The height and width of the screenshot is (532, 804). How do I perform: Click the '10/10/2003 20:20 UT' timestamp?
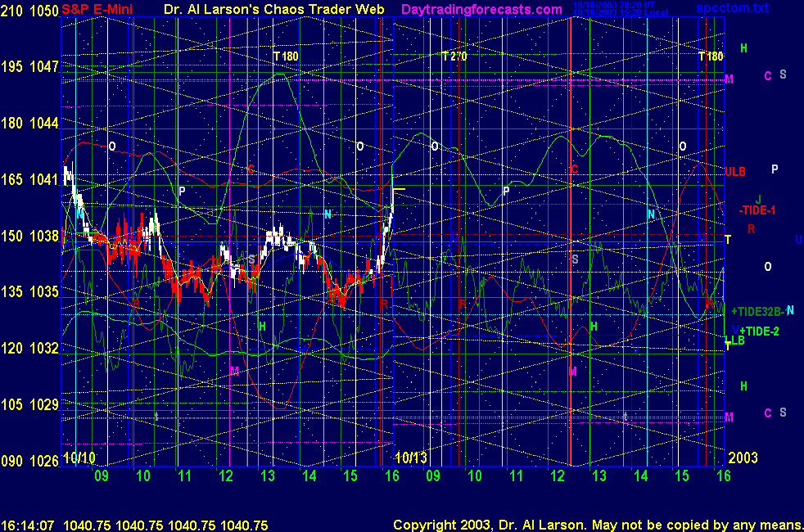pos(614,5)
